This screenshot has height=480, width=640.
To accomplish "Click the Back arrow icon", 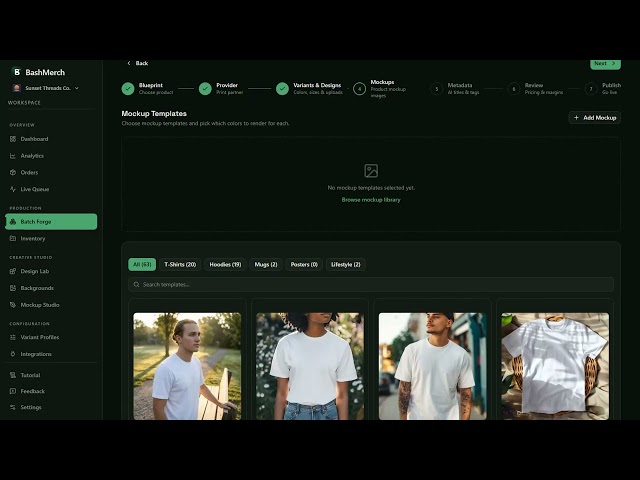I will (x=129, y=63).
